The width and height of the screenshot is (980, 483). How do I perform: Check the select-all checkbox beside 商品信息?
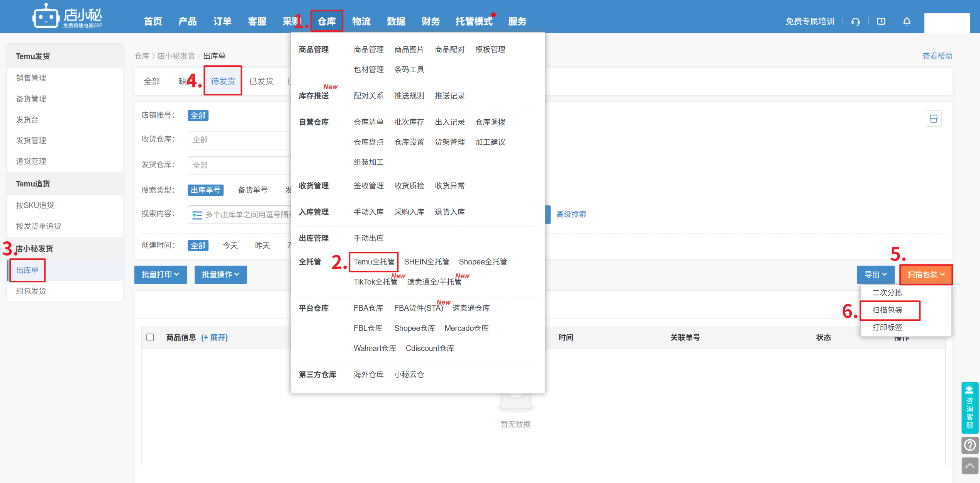(150, 337)
